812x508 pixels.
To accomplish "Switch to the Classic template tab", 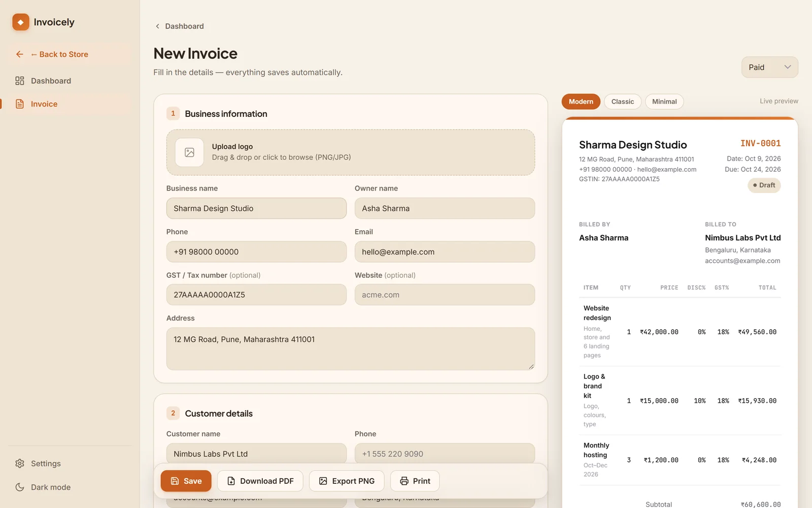I will pos(623,102).
